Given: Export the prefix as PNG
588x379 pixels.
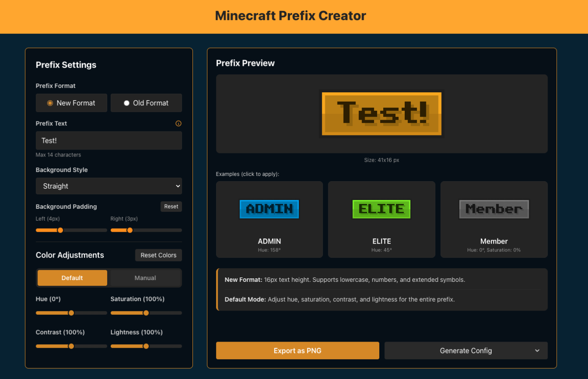Looking at the screenshot, I should pos(298,350).
